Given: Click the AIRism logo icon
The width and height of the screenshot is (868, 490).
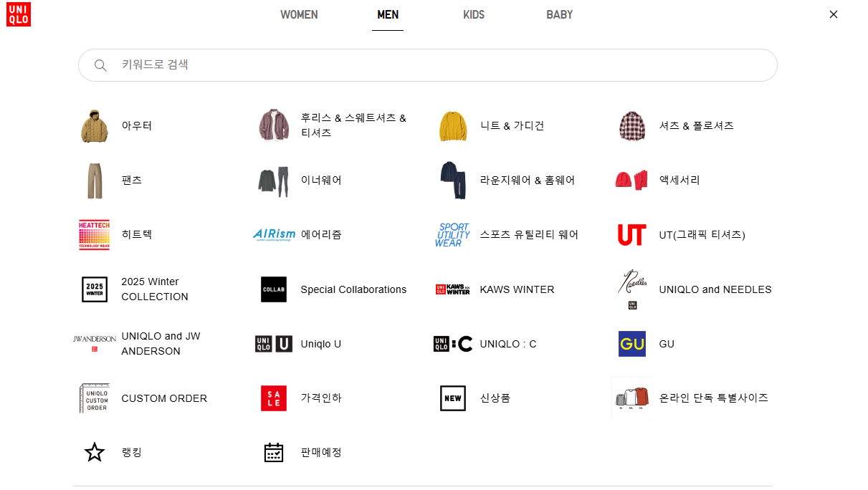Looking at the screenshot, I should coord(274,235).
